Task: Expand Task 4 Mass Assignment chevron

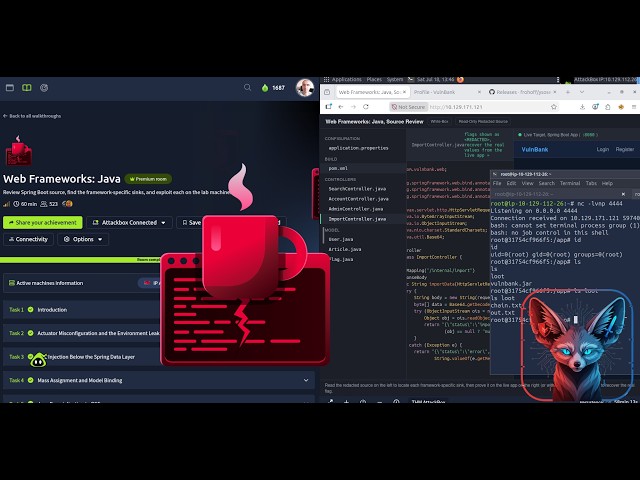Action: (306, 380)
